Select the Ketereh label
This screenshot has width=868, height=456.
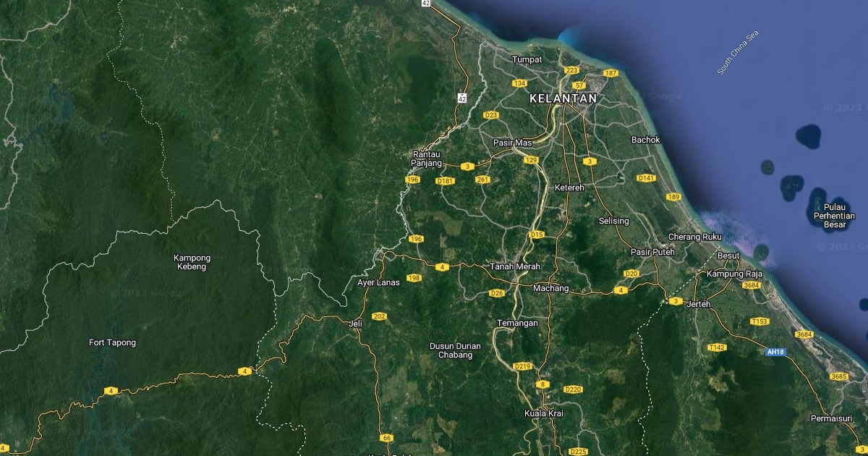[569, 187]
